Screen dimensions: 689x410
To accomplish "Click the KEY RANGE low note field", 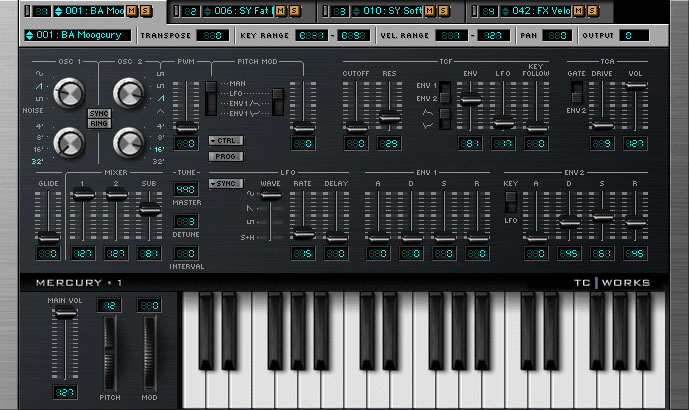I will pyautogui.click(x=312, y=36).
